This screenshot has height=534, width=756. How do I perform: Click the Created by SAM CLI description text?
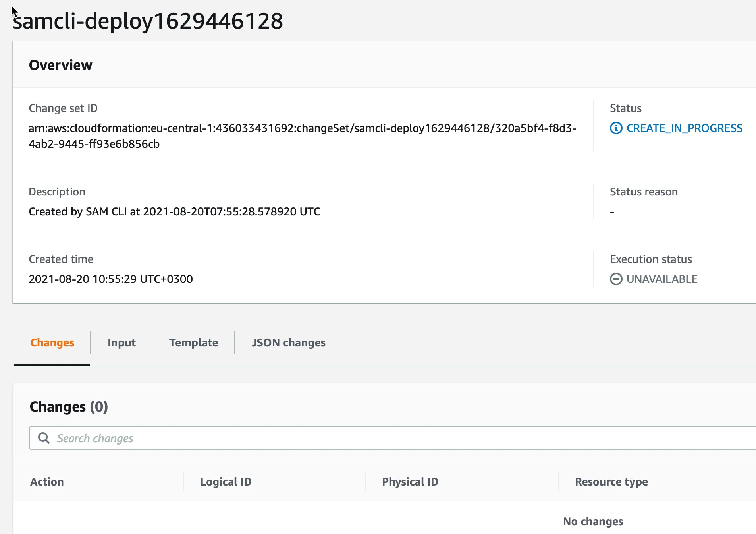click(x=174, y=211)
